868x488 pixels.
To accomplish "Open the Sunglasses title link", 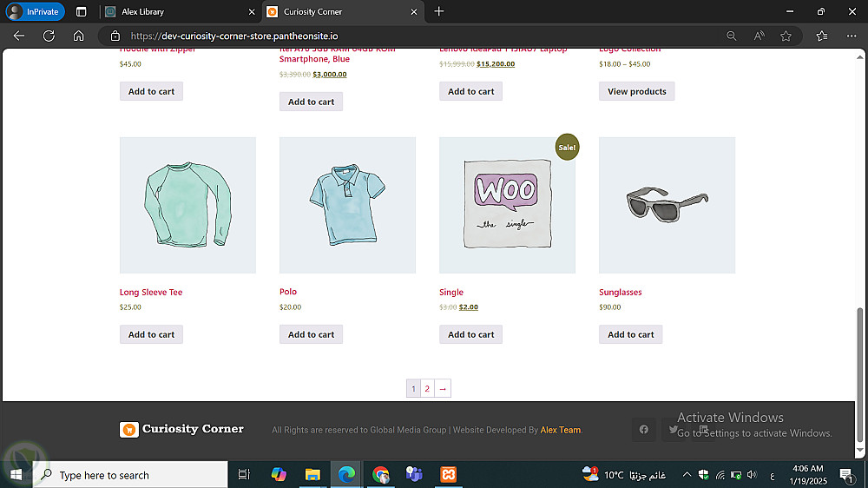I will 620,292.
